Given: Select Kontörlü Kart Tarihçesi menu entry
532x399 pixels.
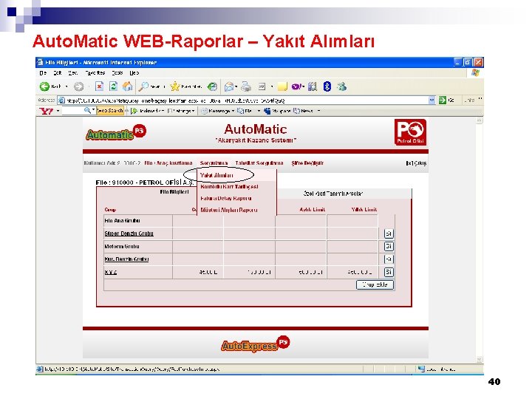Looking at the screenshot, I should click(229, 187).
